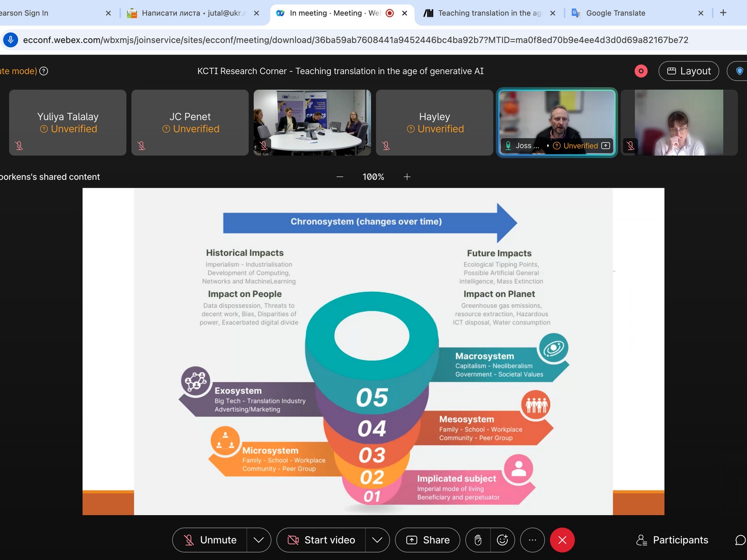This screenshot has width=747, height=560.
Task: Click the red leave meeting button
Action: pos(562,540)
